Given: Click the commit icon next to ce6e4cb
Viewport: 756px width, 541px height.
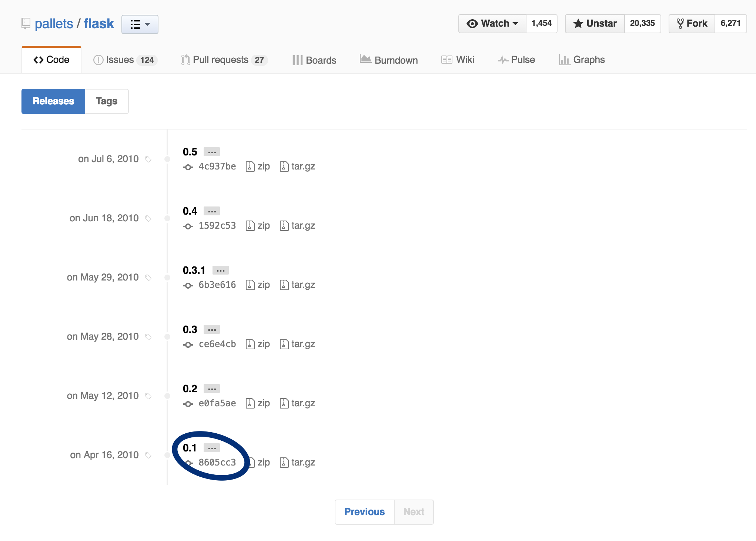Looking at the screenshot, I should tap(188, 345).
